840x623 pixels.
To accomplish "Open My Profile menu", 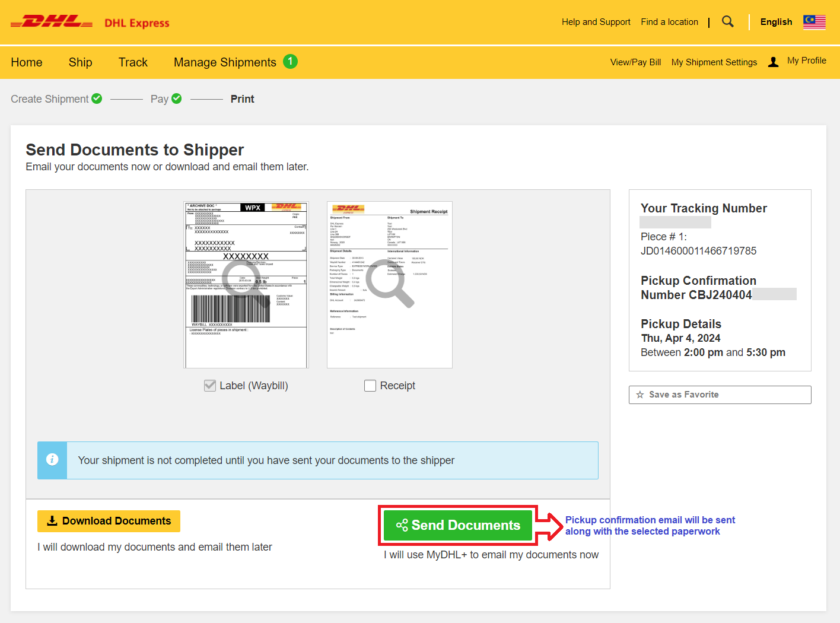I will [806, 61].
